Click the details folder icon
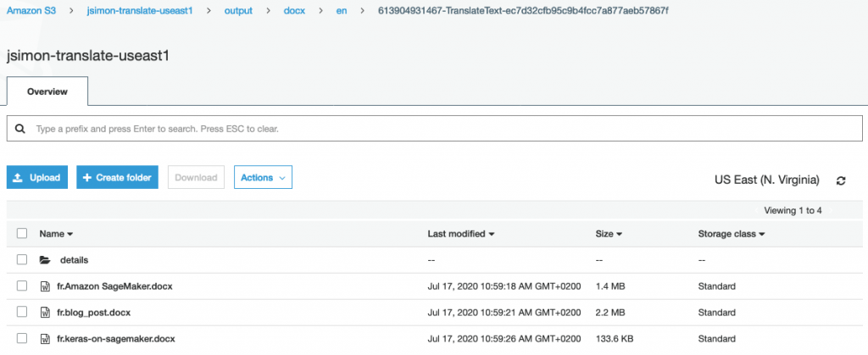The image size is (868, 355). [x=46, y=260]
